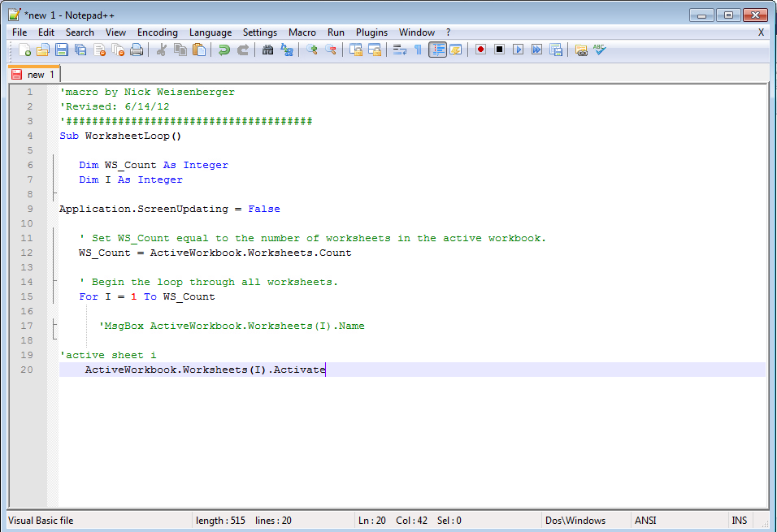Zoom out with the magnifier minus icon
The image size is (777, 532).
pyautogui.click(x=331, y=50)
